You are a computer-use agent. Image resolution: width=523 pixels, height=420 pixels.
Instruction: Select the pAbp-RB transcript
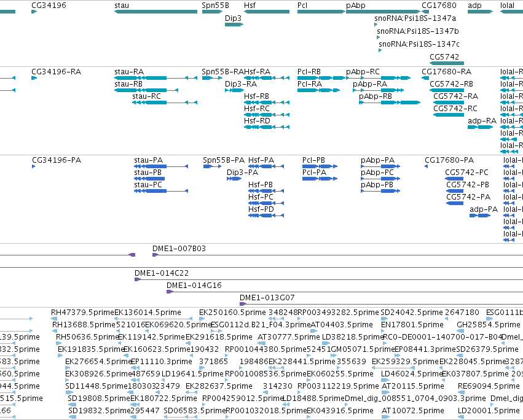coord(390,103)
